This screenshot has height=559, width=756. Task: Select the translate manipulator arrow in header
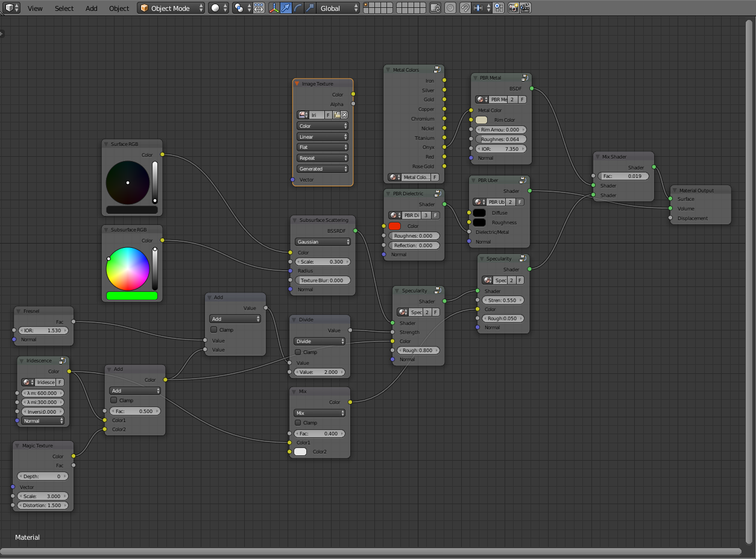286,8
